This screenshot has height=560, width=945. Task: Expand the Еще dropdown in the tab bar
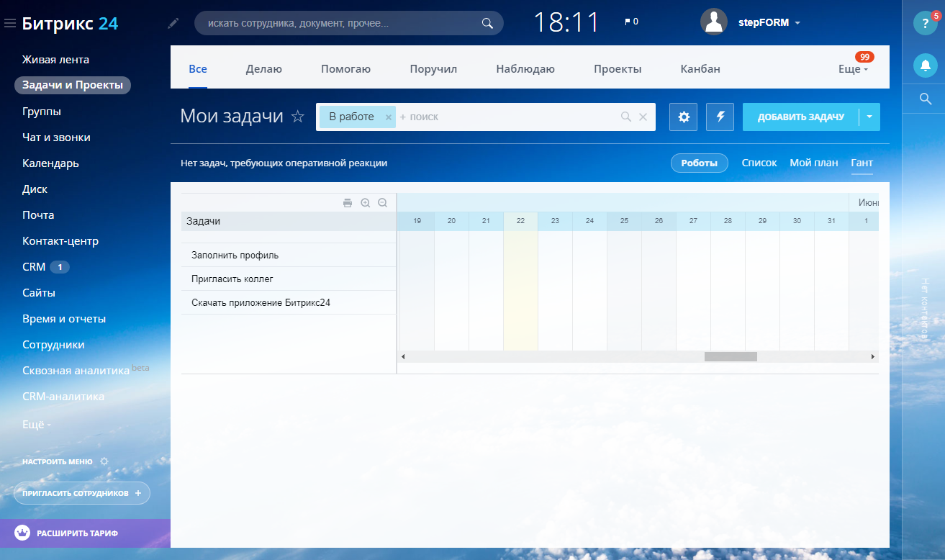853,69
